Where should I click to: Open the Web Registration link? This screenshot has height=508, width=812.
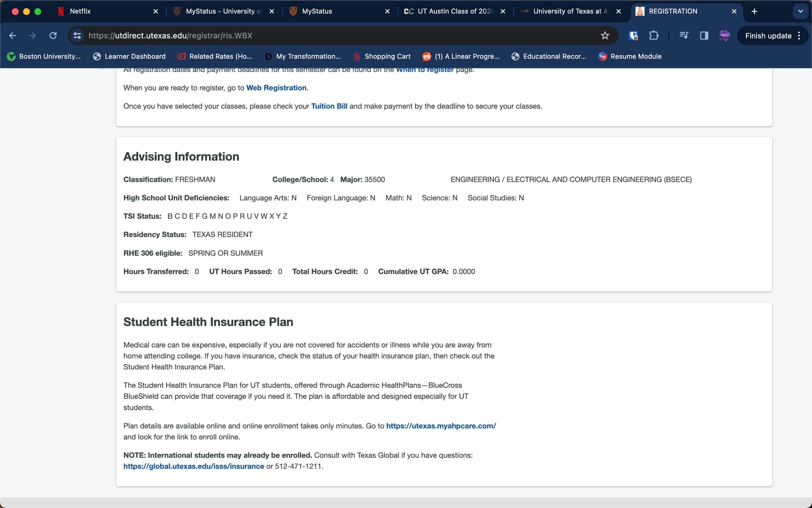click(276, 88)
